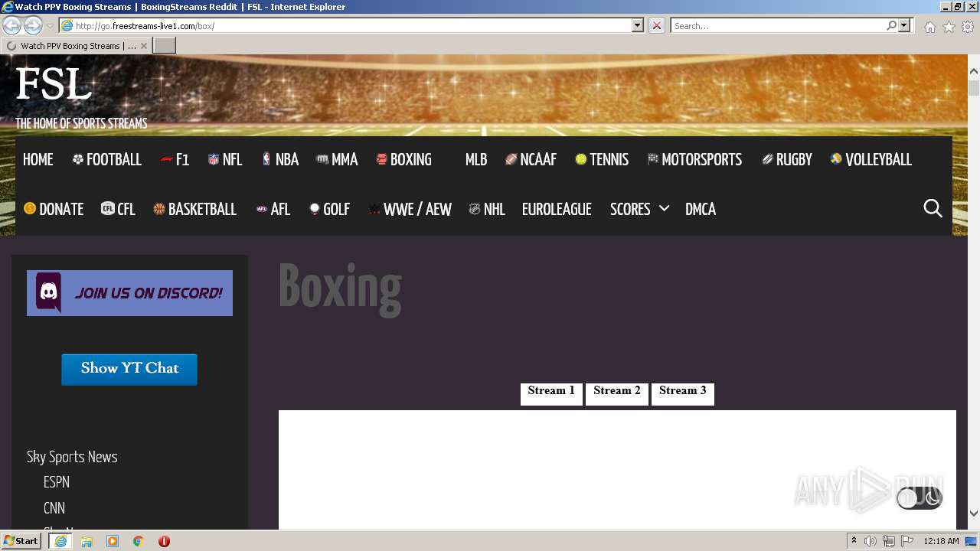Open the recent pages dropdown arrow
The height and width of the screenshot is (551, 980).
[x=50, y=26]
